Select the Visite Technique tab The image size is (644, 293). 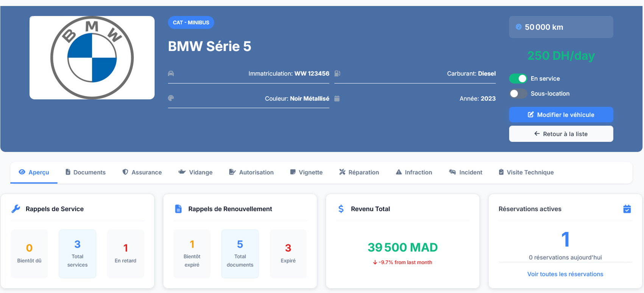[526, 172]
